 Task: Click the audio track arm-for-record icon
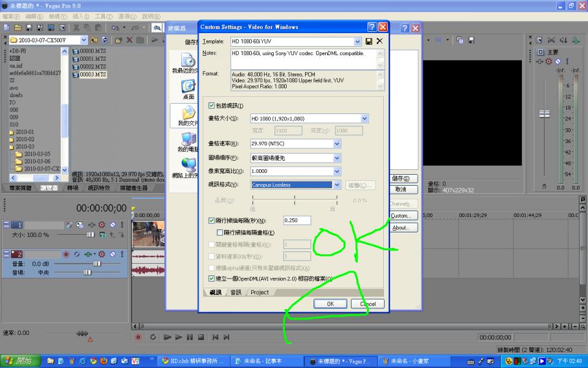[x=66, y=254]
